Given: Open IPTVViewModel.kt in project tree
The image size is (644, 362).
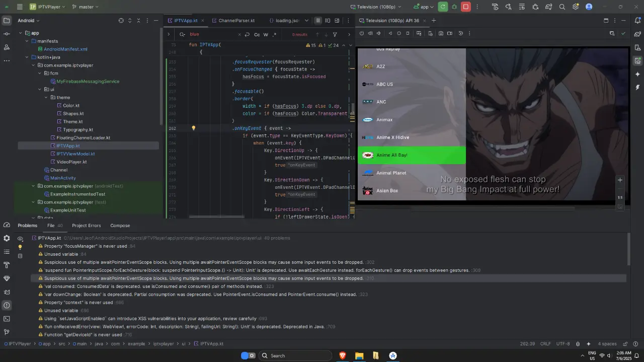Looking at the screenshot, I should tap(75, 154).
